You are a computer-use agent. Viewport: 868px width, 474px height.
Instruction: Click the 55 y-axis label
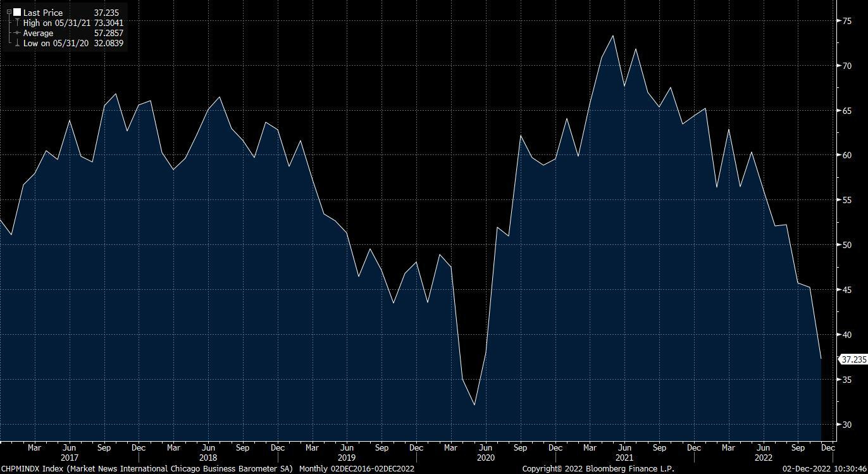846,200
